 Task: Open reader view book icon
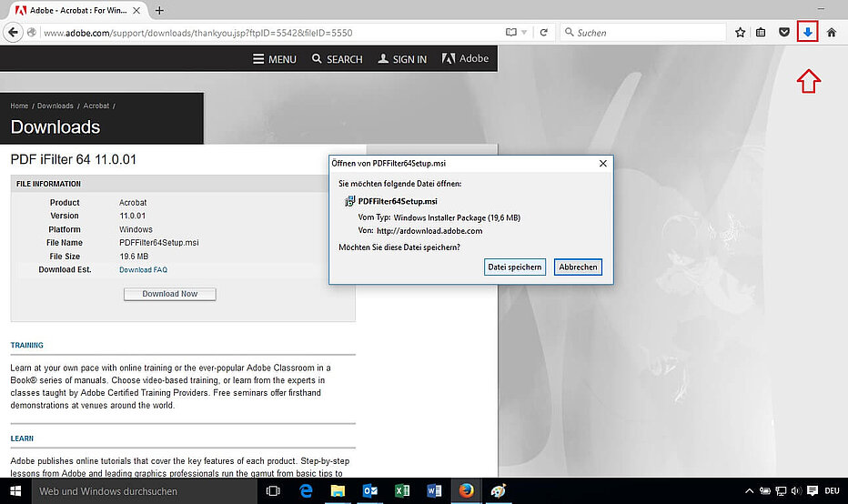[510, 33]
